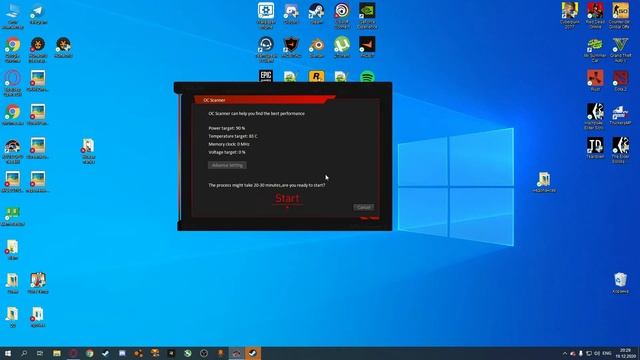Launch Grand Theft Auto V shortcut
Viewport: 640px width, 360px height.
pos(620,50)
